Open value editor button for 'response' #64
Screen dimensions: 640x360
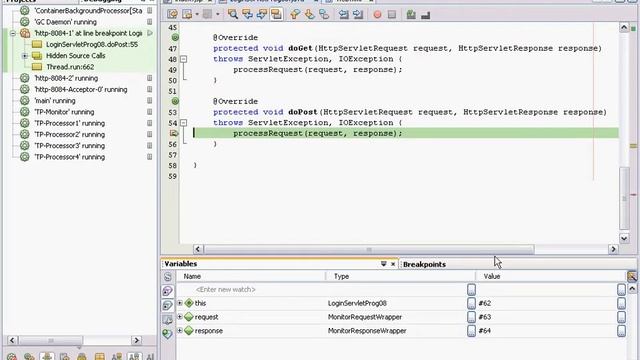(x=622, y=331)
